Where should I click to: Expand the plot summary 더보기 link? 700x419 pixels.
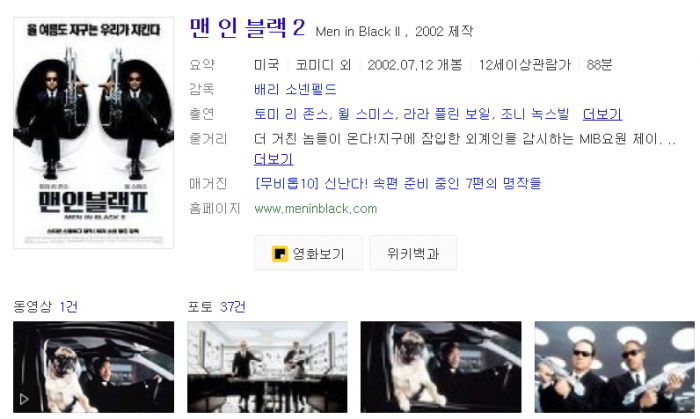[x=273, y=159]
